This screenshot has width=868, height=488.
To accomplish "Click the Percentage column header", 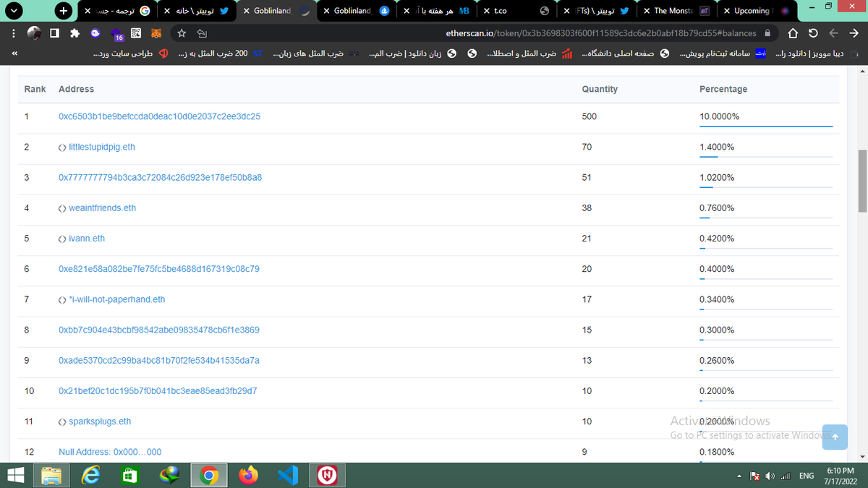I will tap(723, 89).
